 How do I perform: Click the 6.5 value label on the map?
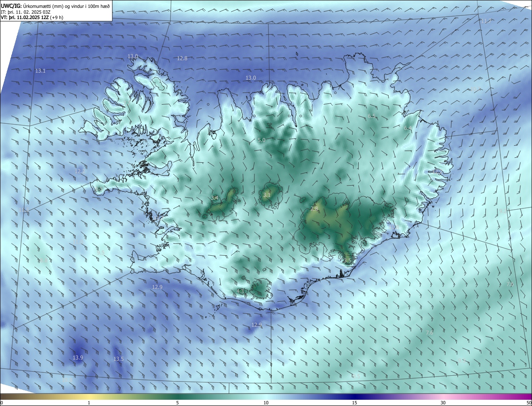372,116
